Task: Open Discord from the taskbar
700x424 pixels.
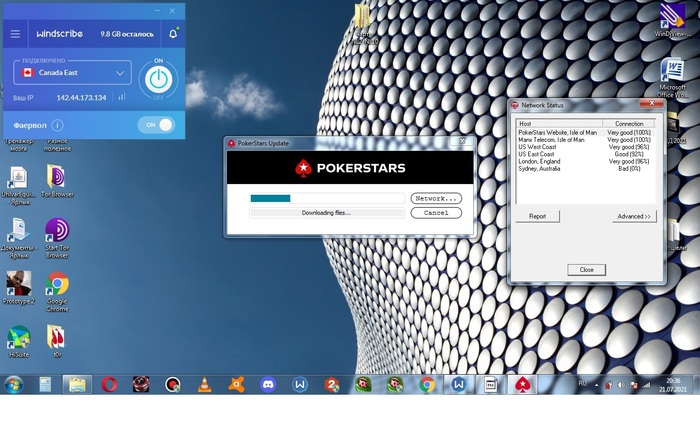Action: (268, 385)
